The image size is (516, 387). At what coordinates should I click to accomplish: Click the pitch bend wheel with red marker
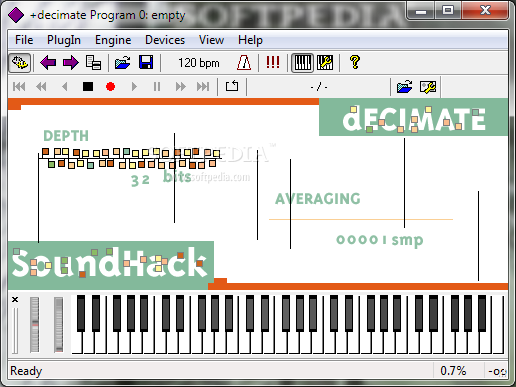pos(34,324)
